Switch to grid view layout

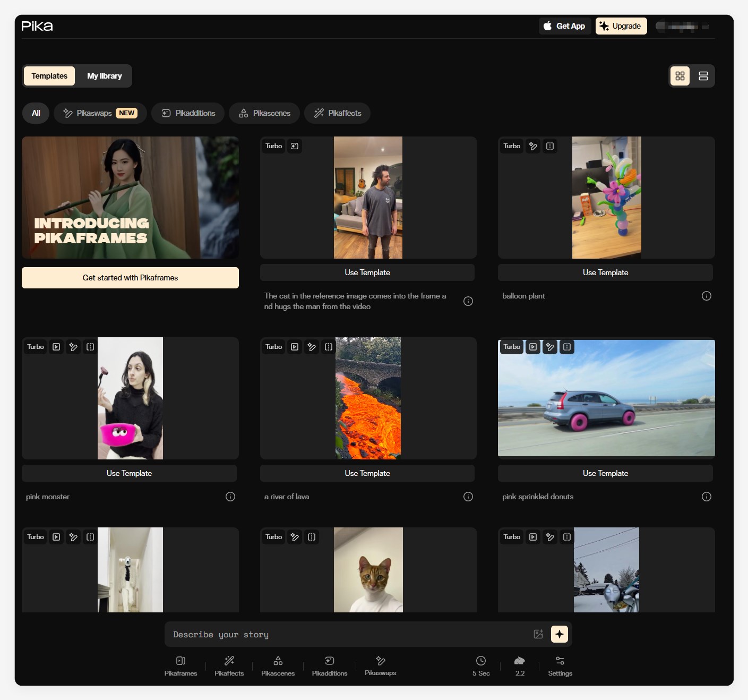(680, 76)
